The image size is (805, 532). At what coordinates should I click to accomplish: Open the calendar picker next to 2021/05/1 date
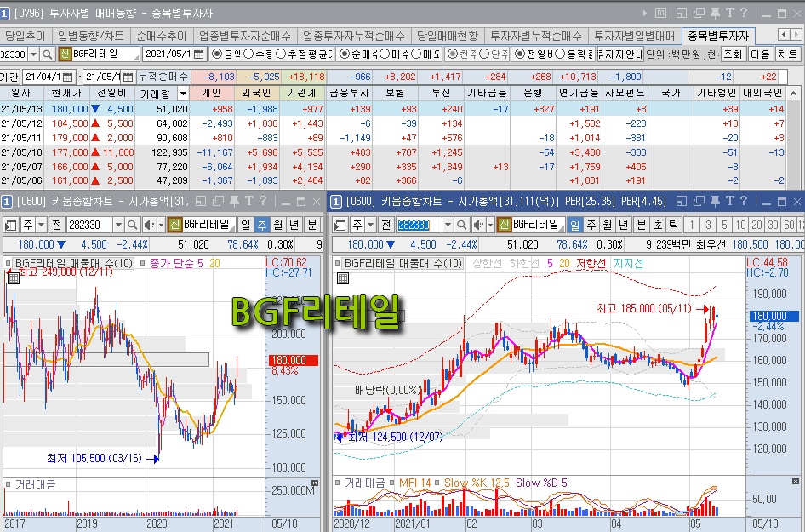pos(198,54)
